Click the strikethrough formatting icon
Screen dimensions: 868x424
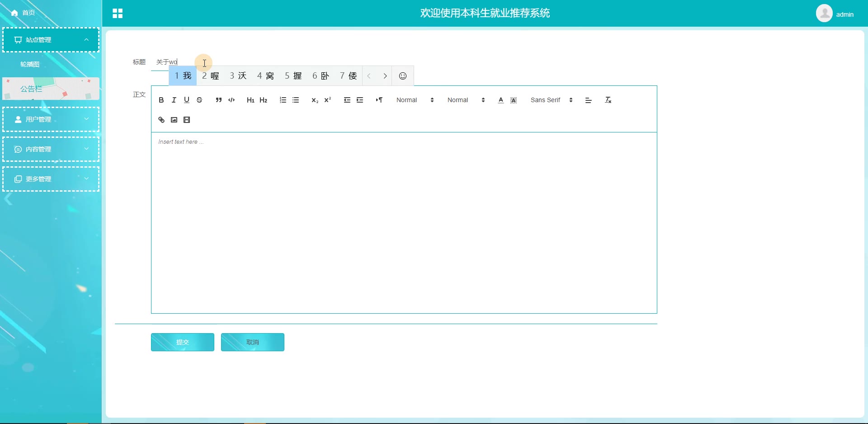[x=199, y=100]
